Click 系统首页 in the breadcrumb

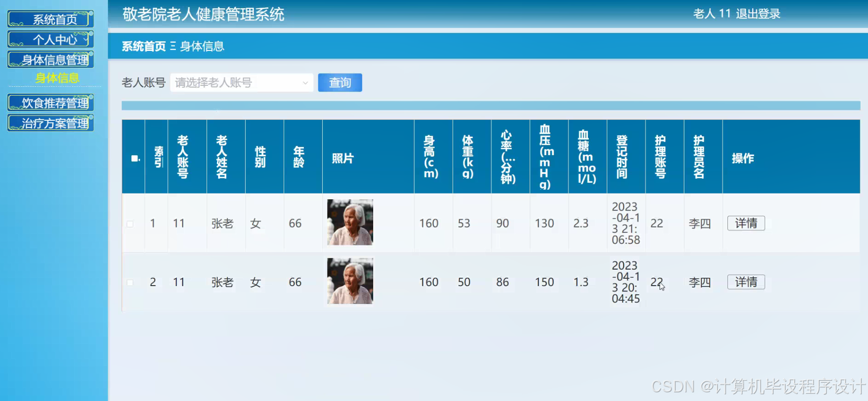click(143, 46)
